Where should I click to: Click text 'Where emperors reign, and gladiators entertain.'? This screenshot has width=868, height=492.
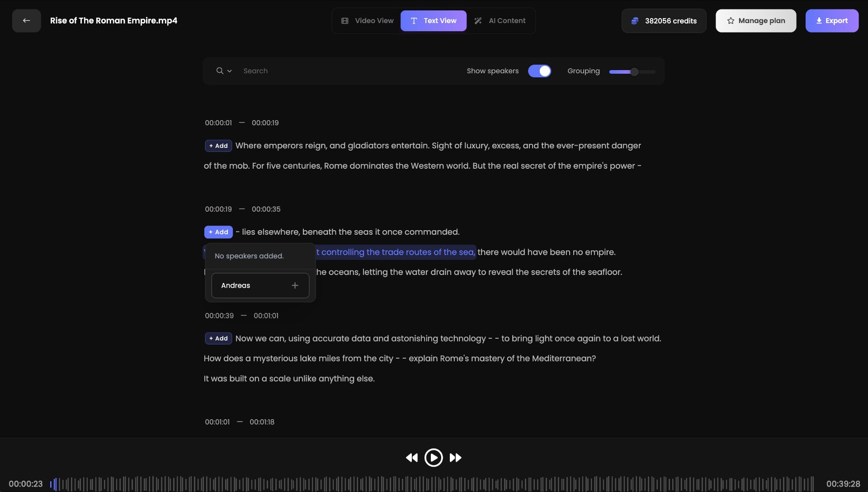tap(332, 146)
